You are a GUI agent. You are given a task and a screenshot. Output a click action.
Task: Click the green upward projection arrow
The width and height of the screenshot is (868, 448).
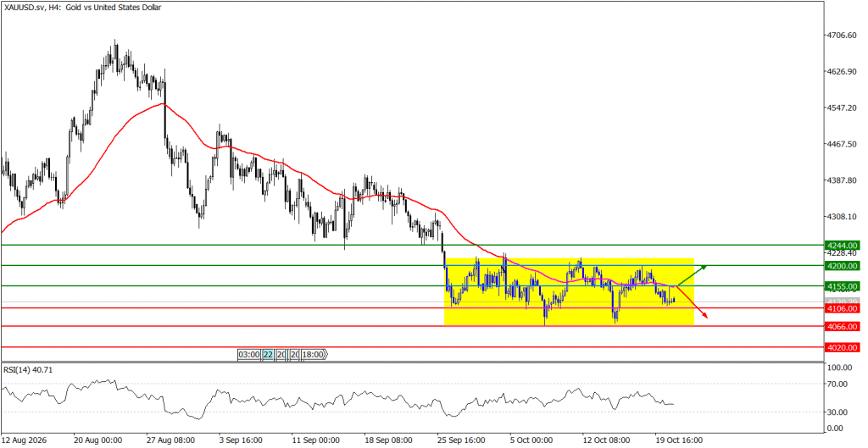[692, 275]
